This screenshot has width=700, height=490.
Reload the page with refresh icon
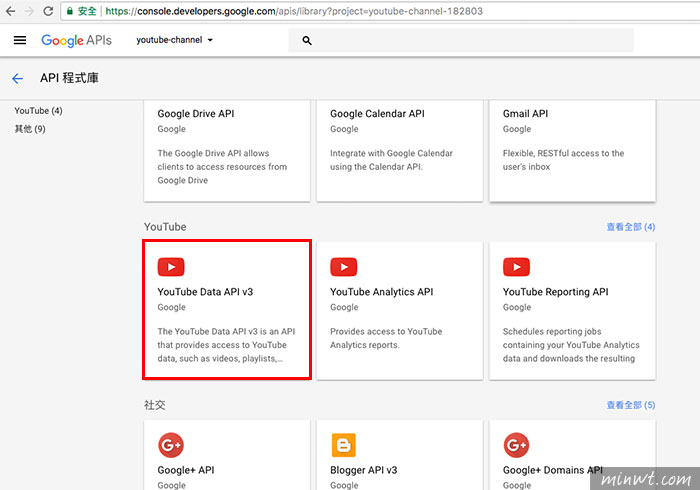[48, 11]
